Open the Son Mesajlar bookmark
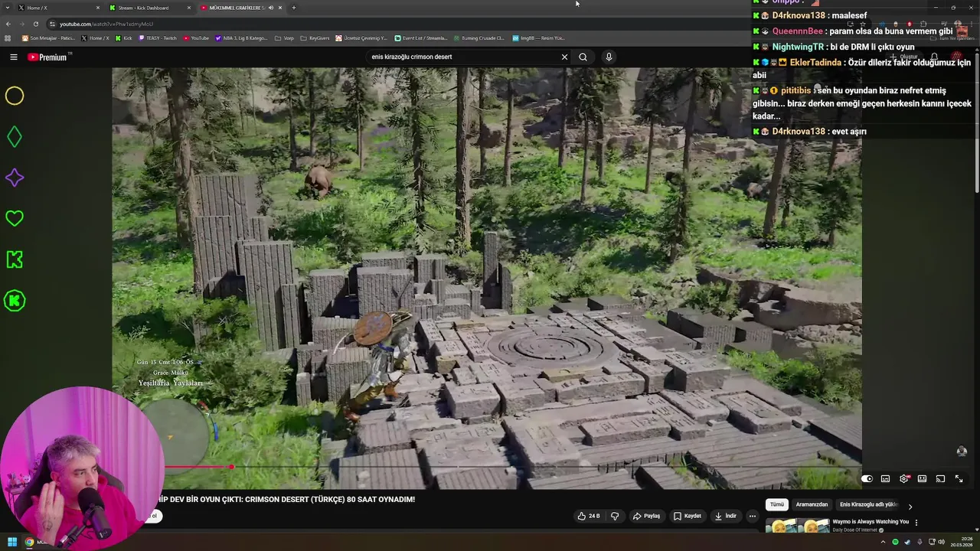The height and width of the screenshot is (551, 980). pos(48,37)
